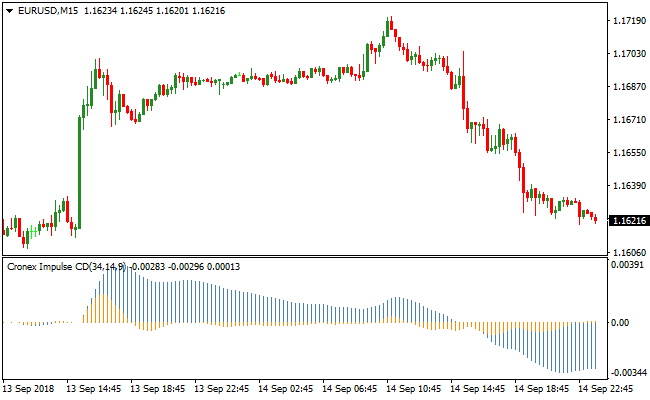
Task: Click the 1.16550 price scale label
Action: click(629, 153)
